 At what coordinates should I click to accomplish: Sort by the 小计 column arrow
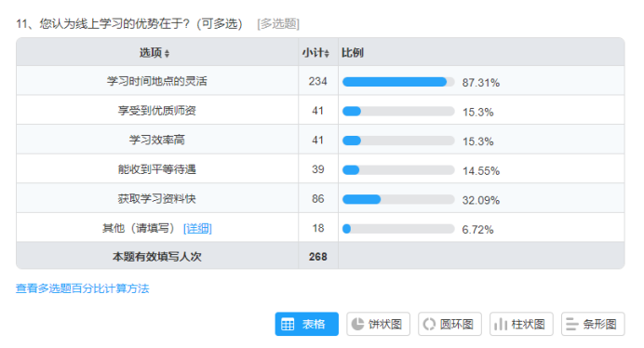327,53
